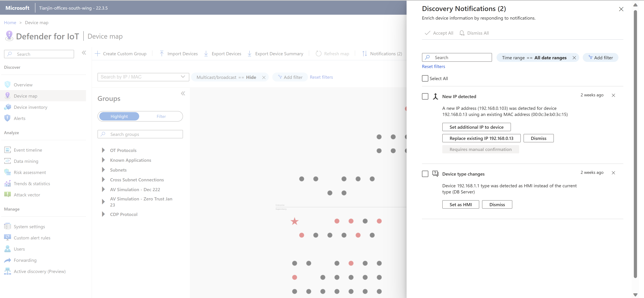The image size is (644, 298).
Task: Open the Device inventory menu item
Action: coord(30,107)
